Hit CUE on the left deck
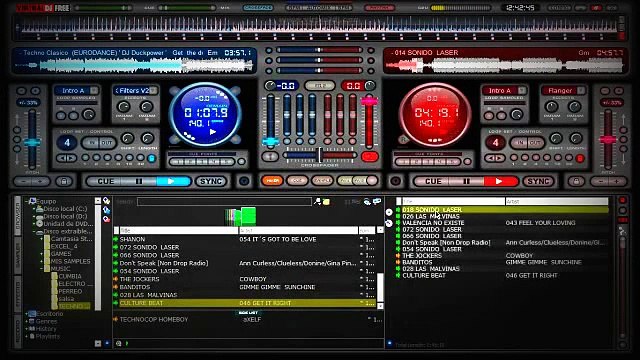This screenshot has height=360, width=640. [x=105, y=181]
